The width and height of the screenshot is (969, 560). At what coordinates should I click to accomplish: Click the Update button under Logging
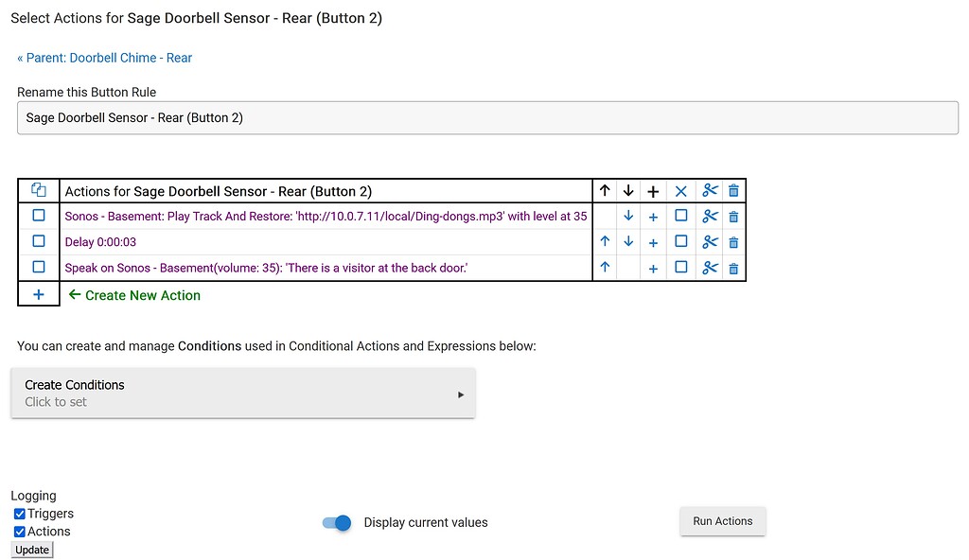[31, 549]
